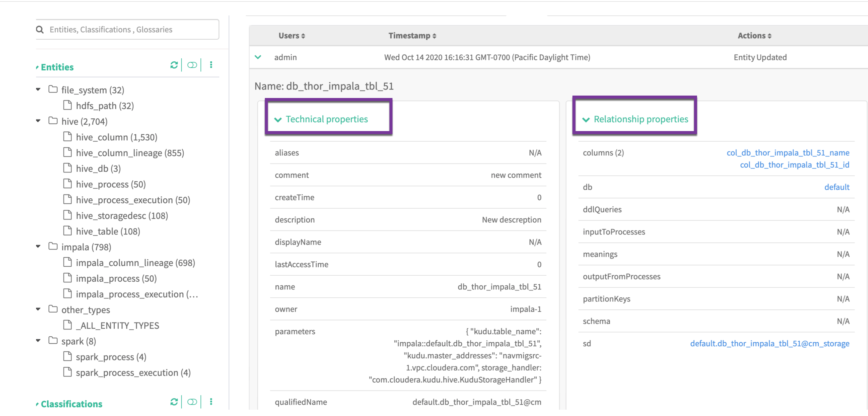Collapse the admin audit row chevron
Image resolution: width=868 pixels, height=416 pixels.
pos(258,57)
